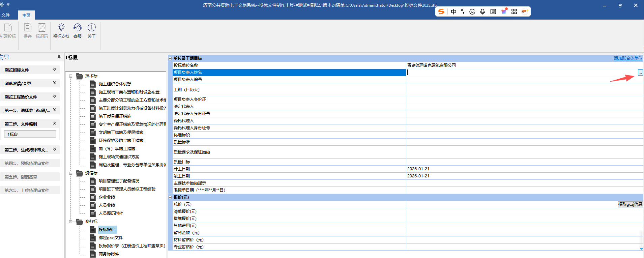Viewport: 644px width, 258px height.
Task: Switch to the 文件 menu tab
Action: click(x=6, y=15)
